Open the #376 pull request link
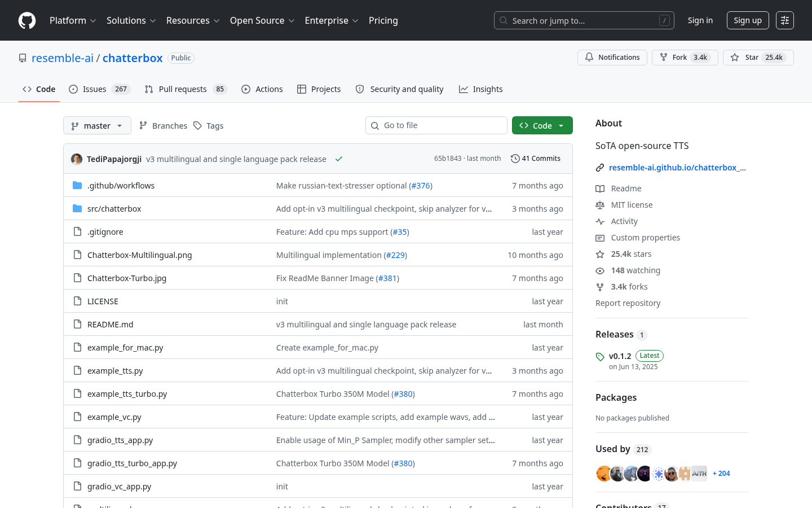812x508 pixels. pos(421,185)
